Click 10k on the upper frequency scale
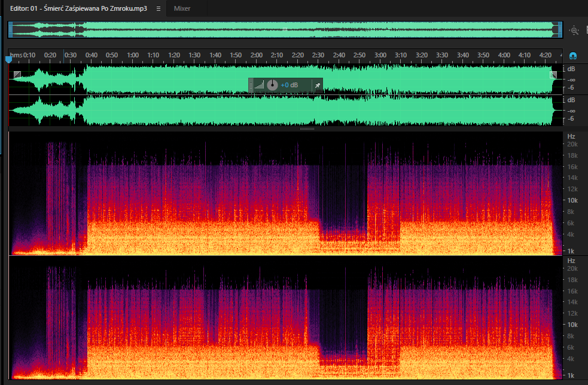The image size is (588, 385). point(572,200)
